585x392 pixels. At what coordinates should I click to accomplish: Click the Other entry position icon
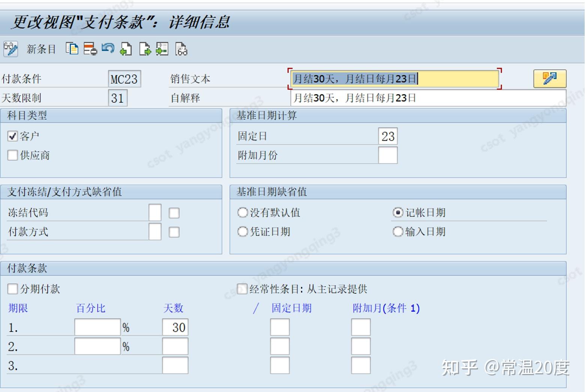point(162,49)
